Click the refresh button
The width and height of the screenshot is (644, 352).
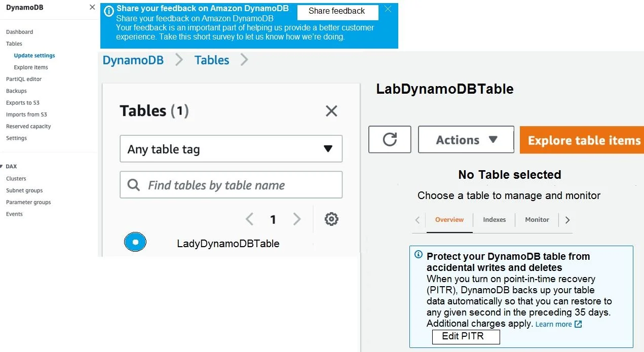[390, 139]
